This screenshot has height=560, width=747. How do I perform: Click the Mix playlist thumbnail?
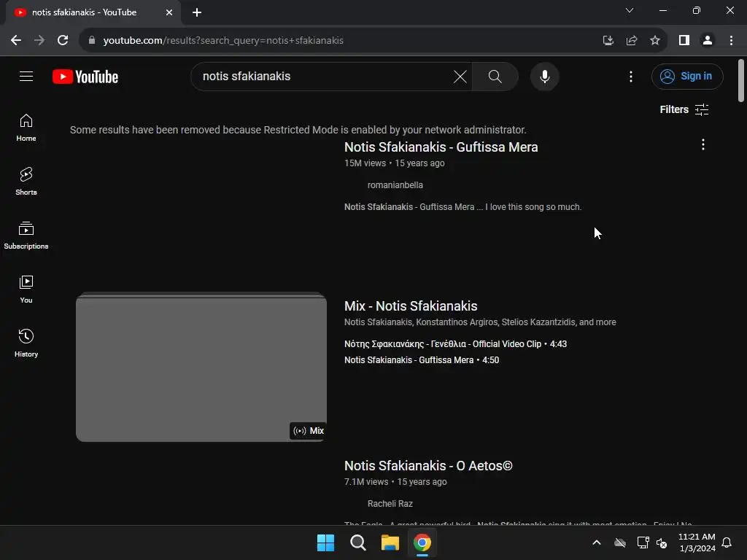click(x=201, y=367)
